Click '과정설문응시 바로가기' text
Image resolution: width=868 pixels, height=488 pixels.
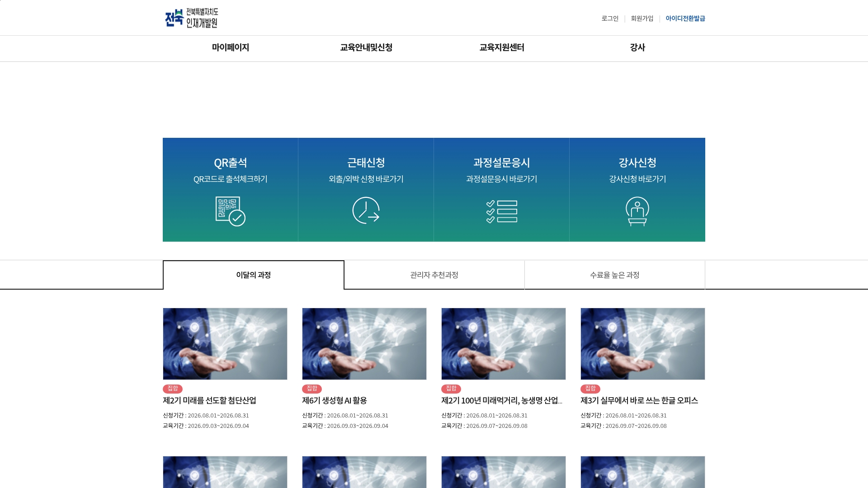pos(502,179)
